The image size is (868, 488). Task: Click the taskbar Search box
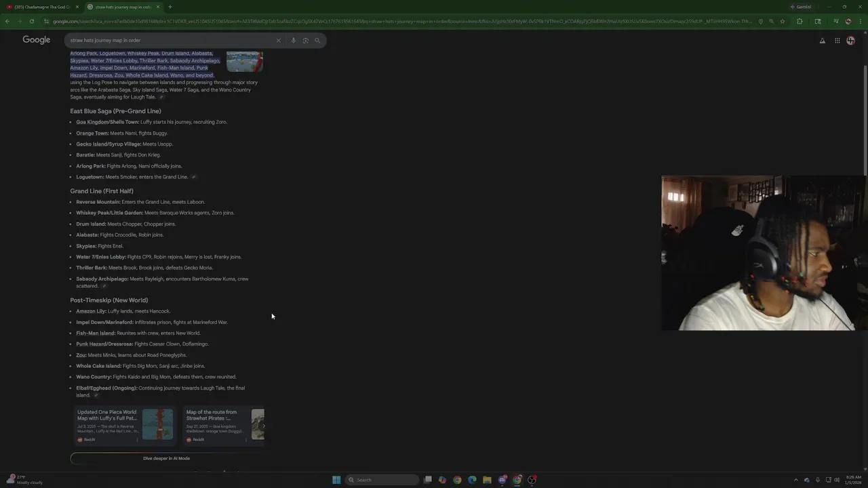point(382,480)
